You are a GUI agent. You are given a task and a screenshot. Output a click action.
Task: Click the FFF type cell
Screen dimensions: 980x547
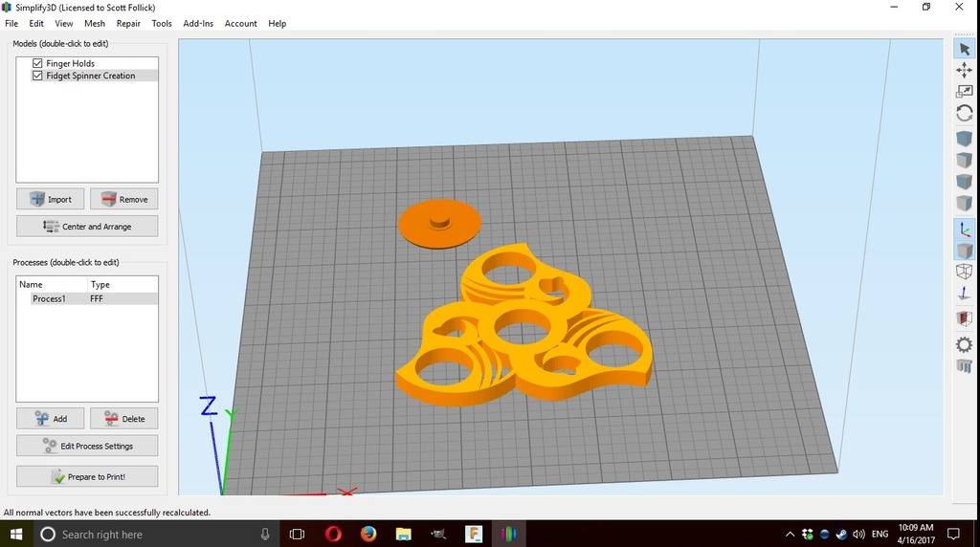point(97,298)
